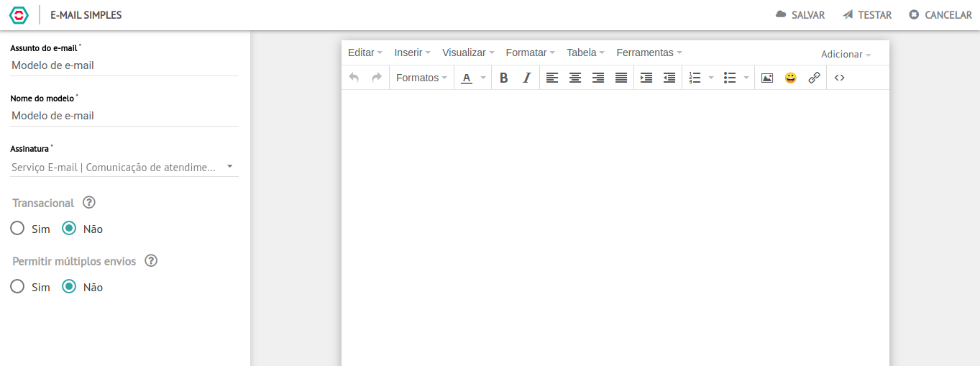Toggle bold formatting
The height and width of the screenshot is (366, 980).
tap(504, 78)
